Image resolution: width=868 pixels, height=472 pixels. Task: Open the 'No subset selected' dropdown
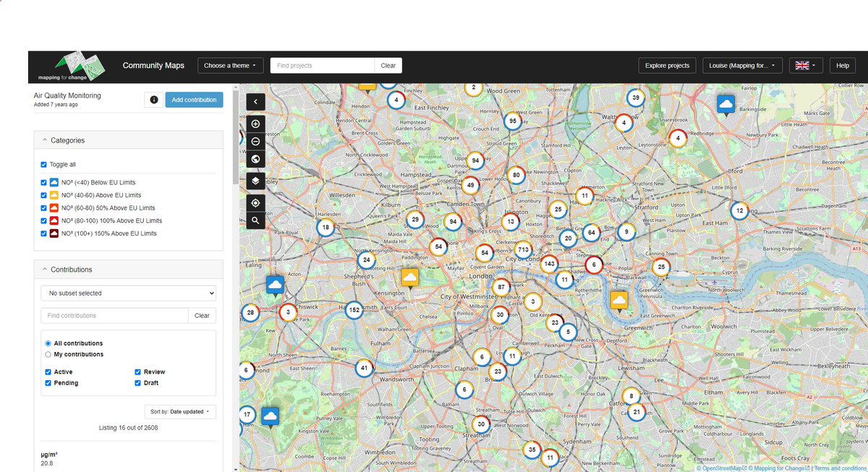[128, 293]
